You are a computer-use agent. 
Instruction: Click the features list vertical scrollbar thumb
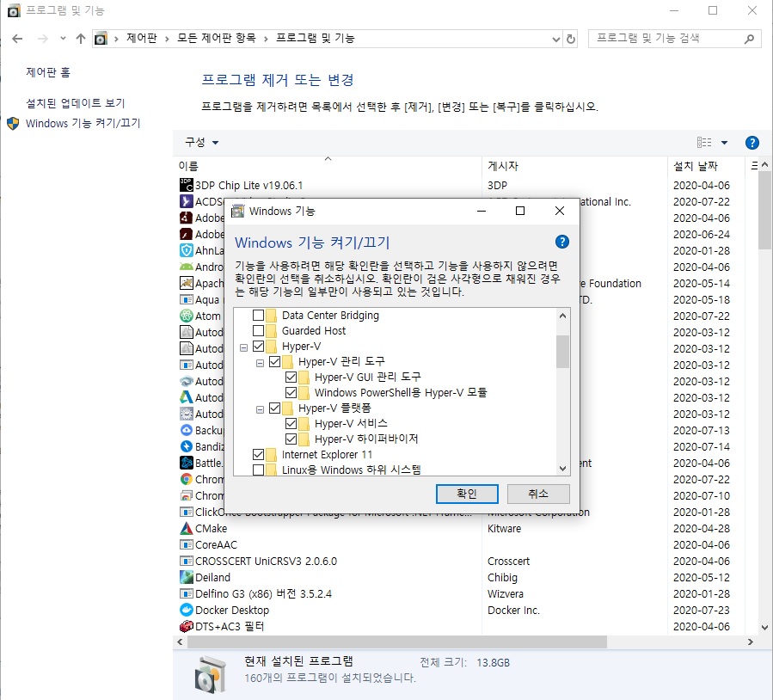pos(562,352)
